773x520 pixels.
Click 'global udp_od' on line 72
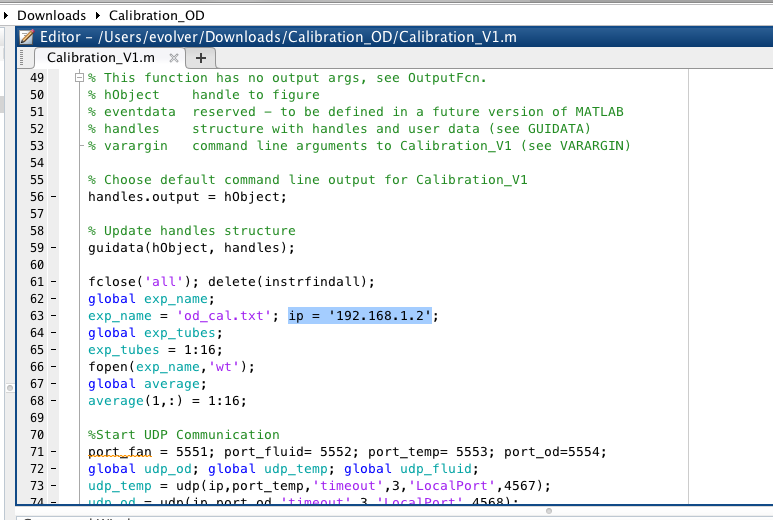(x=140, y=469)
